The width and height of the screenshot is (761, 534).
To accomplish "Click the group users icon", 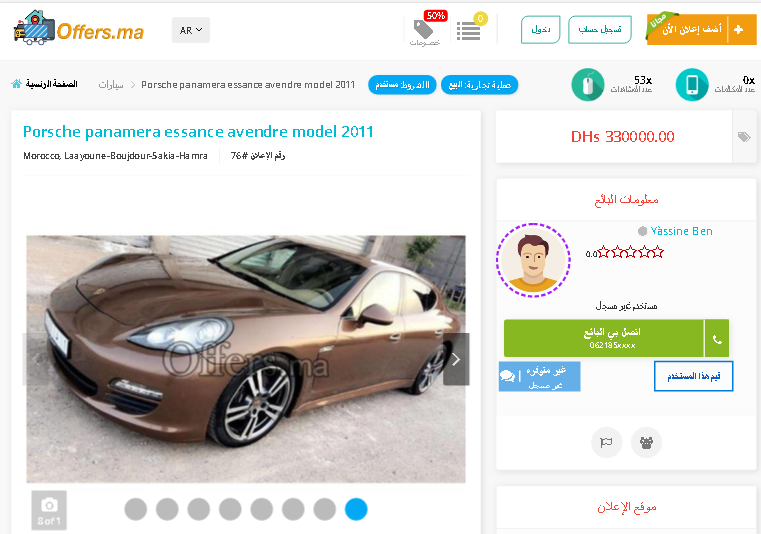I will click(x=646, y=442).
